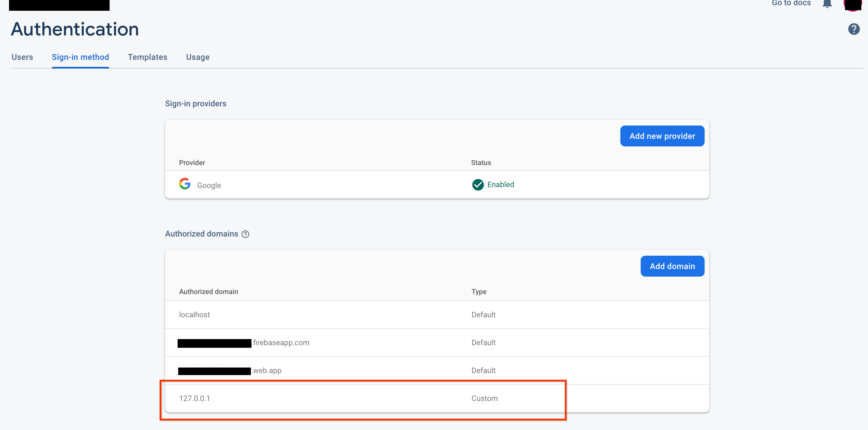Click the Sign-in providers section title

point(195,104)
